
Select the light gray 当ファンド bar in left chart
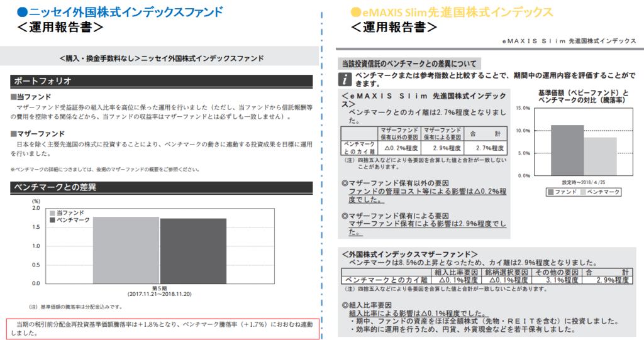126,250
